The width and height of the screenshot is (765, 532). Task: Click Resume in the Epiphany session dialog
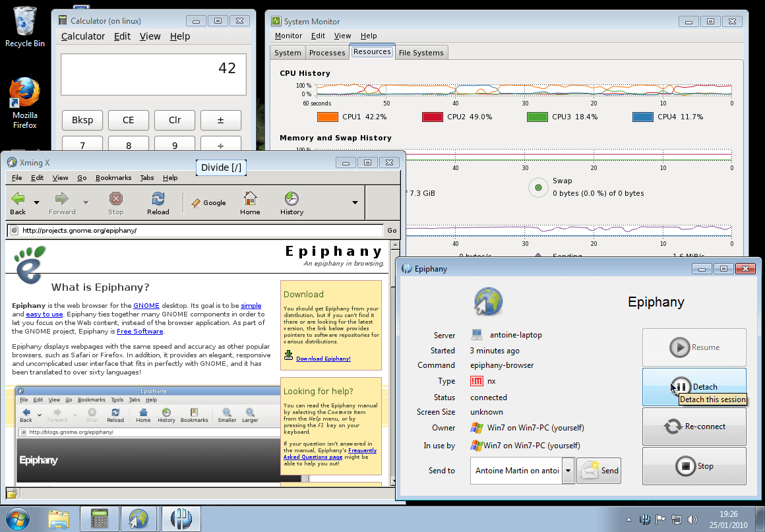[x=694, y=347]
